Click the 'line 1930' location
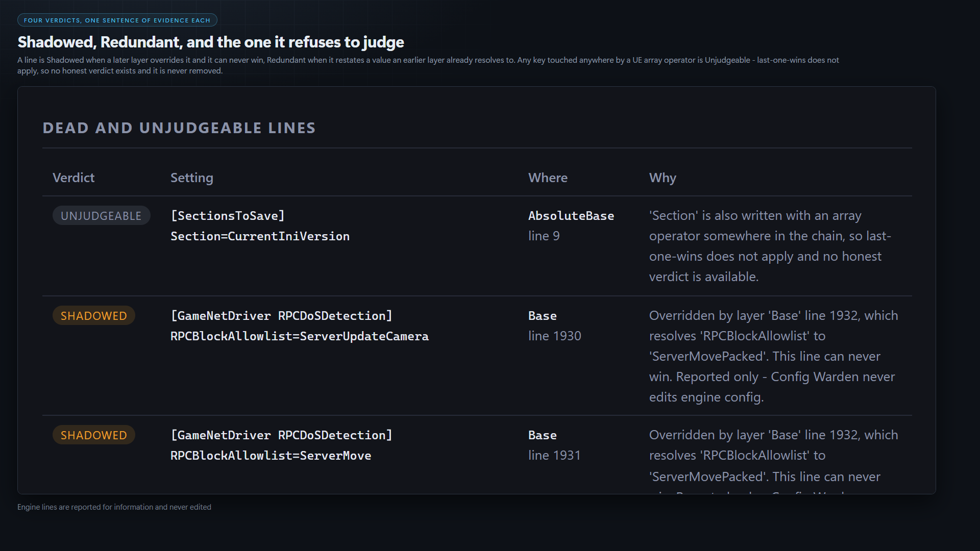The width and height of the screenshot is (980, 551). [555, 336]
